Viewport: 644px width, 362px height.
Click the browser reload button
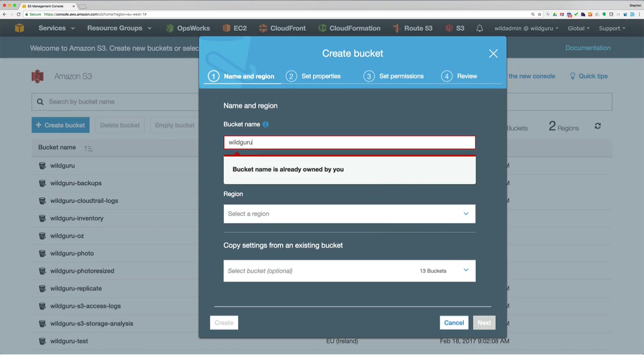pos(19,14)
